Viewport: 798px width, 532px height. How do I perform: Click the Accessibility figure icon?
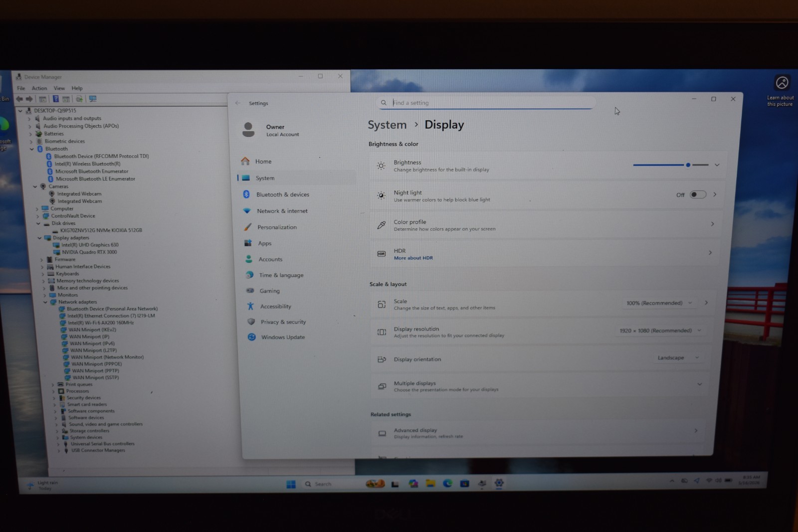coord(251,306)
